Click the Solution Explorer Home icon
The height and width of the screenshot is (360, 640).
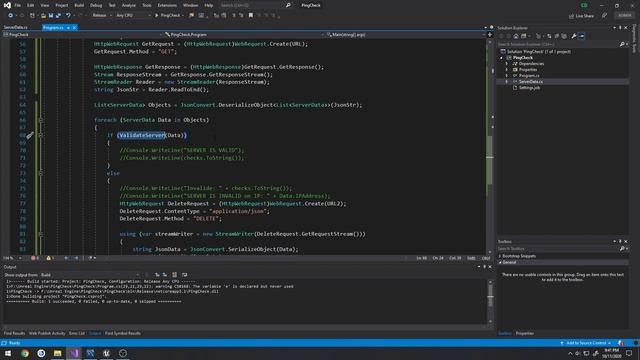tap(516, 36)
